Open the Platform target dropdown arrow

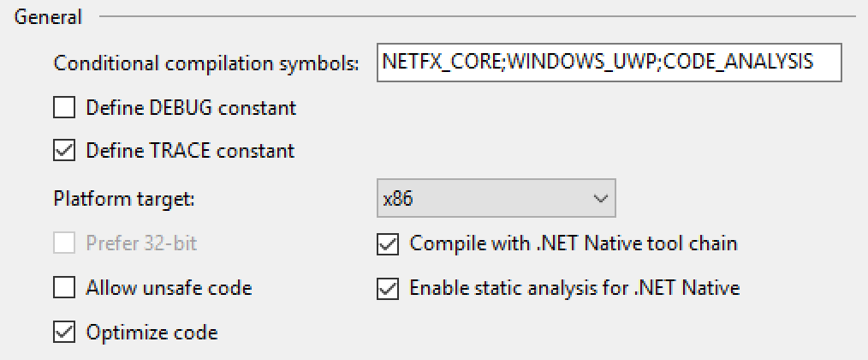click(x=598, y=199)
